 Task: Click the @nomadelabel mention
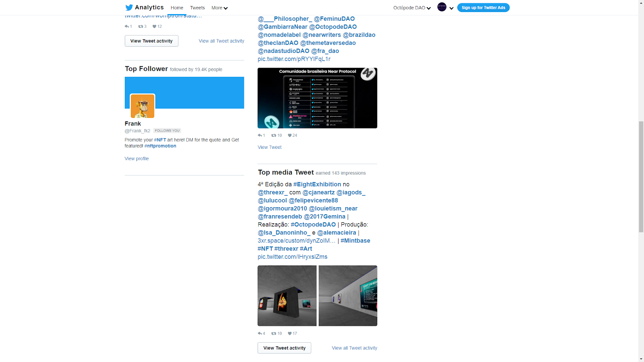click(x=279, y=35)
